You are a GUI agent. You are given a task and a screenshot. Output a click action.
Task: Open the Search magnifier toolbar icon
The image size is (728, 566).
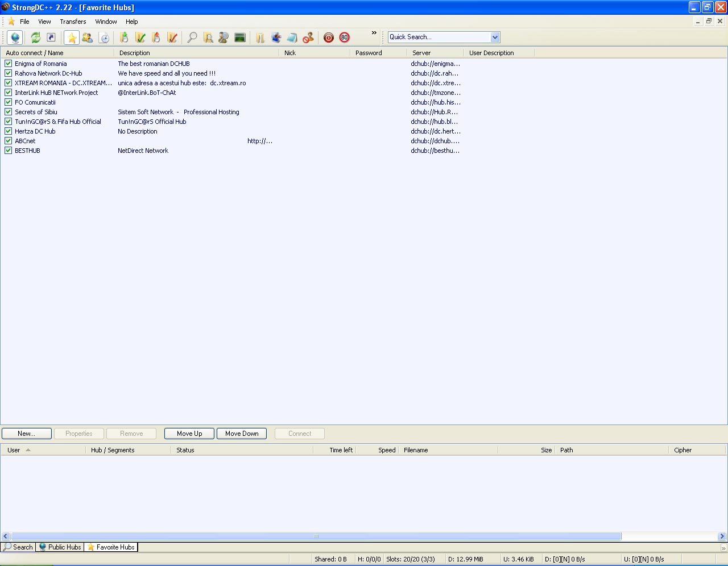click(x=192, y=38)
